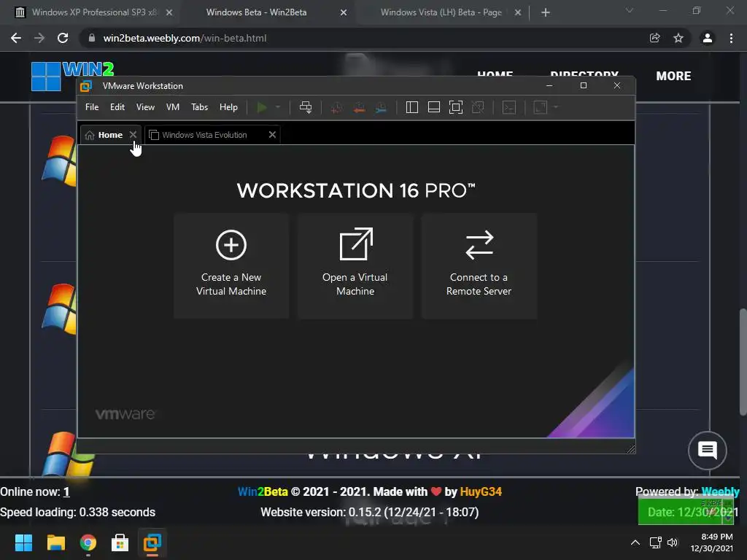Switch to Windows Vista Evolution tab

click(x=205, y=135)
